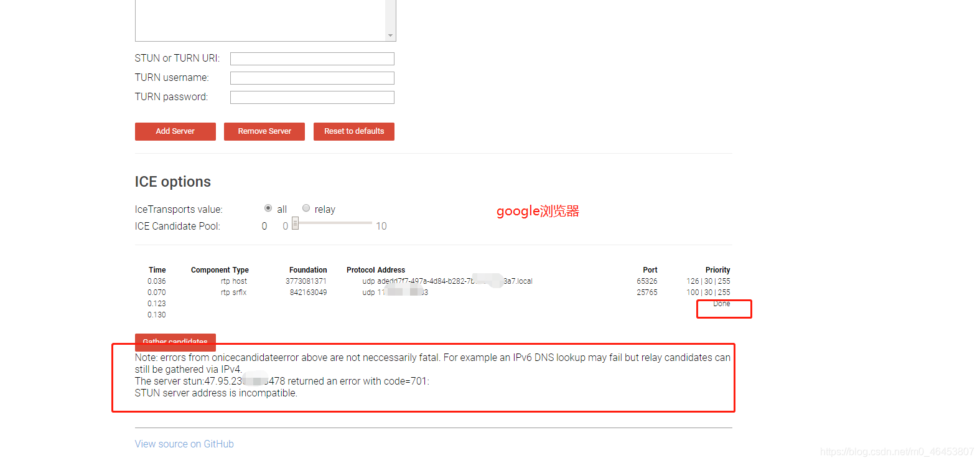Click the STUN or TURN URI input field
This screenshot has width=980, height=463.
(312, 58)
